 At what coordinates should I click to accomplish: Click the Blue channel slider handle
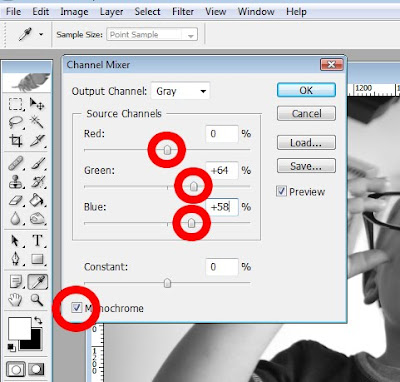[x=191, y=223]
